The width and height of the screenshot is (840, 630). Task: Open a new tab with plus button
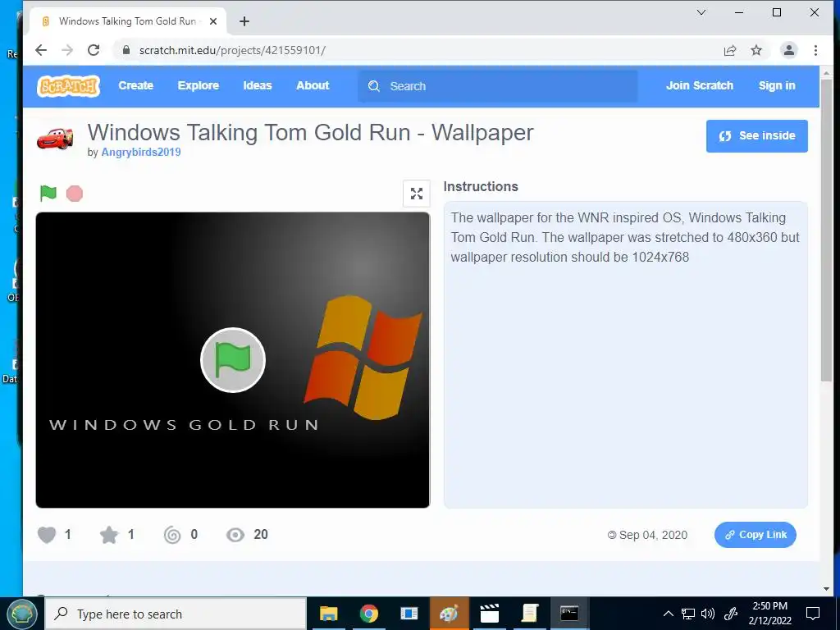(244, 21)
